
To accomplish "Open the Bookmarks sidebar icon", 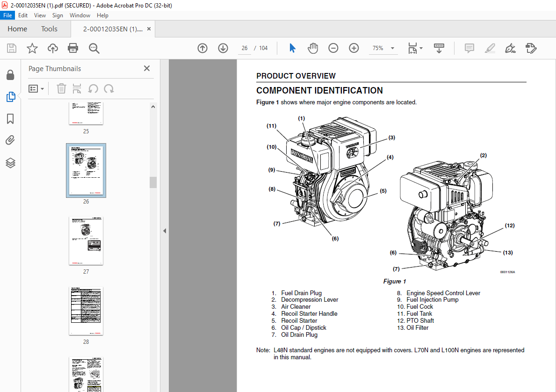I will pos(10,119).
